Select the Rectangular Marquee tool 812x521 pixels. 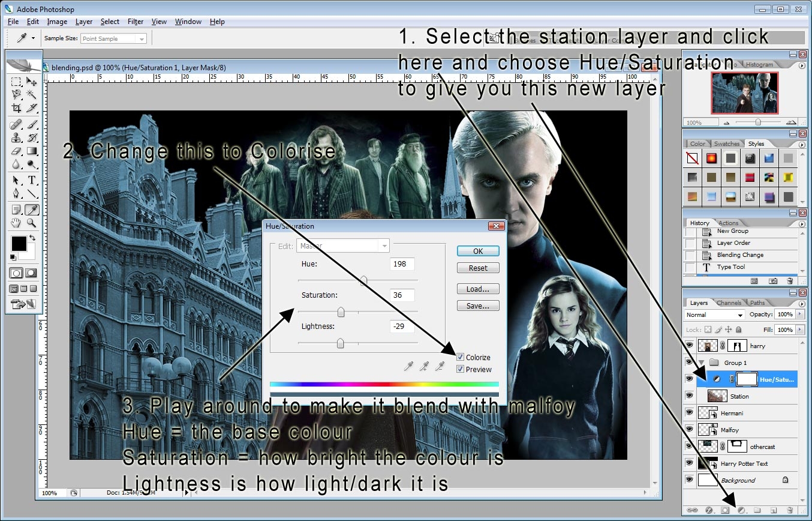click(16, 82)
